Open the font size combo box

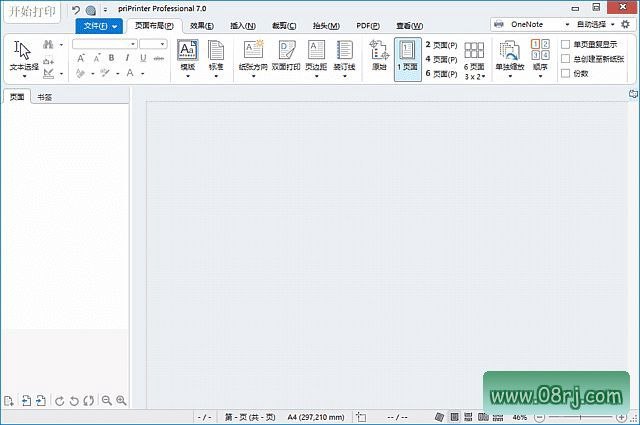tap(153, 44)
